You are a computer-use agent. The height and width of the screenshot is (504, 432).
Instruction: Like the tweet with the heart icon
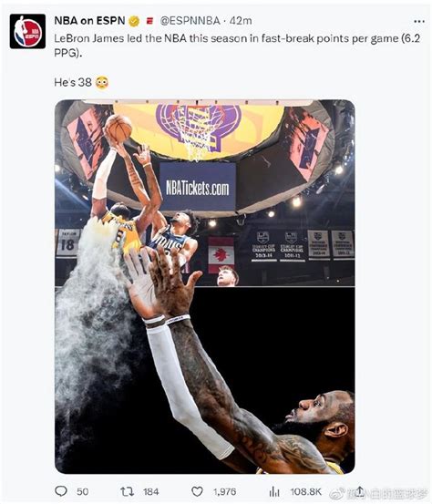click(x=197, y=491)
